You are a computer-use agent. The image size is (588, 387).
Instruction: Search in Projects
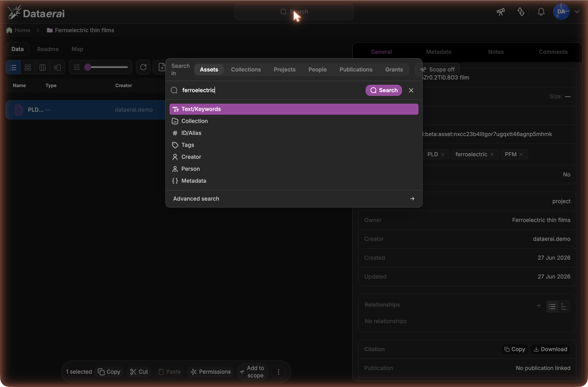click(284, 69)
